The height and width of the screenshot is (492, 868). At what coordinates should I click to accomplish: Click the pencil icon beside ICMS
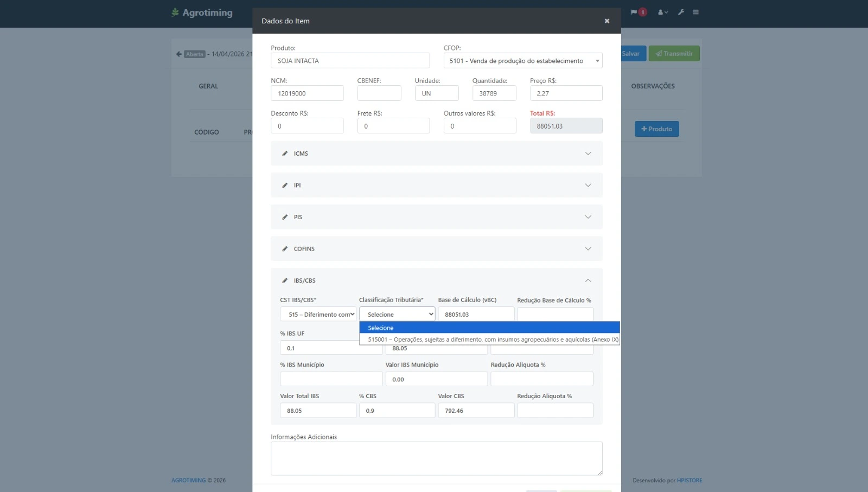coord(285,154)
